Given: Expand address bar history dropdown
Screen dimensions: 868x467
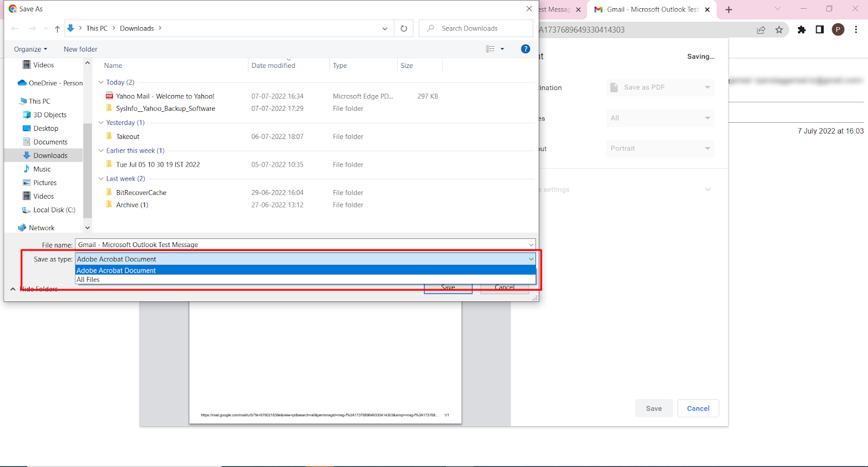Looking at the screenshot, I should [x=385, y=29].
